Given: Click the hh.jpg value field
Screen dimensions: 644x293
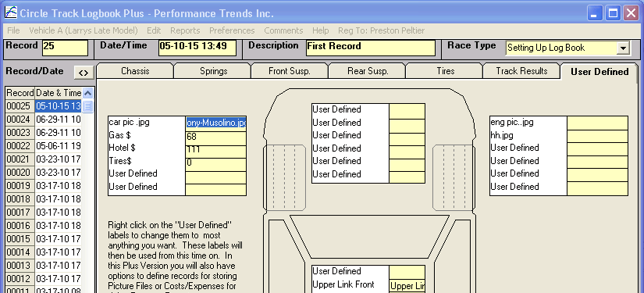Looking at the screenshot, I should [598, 136].
